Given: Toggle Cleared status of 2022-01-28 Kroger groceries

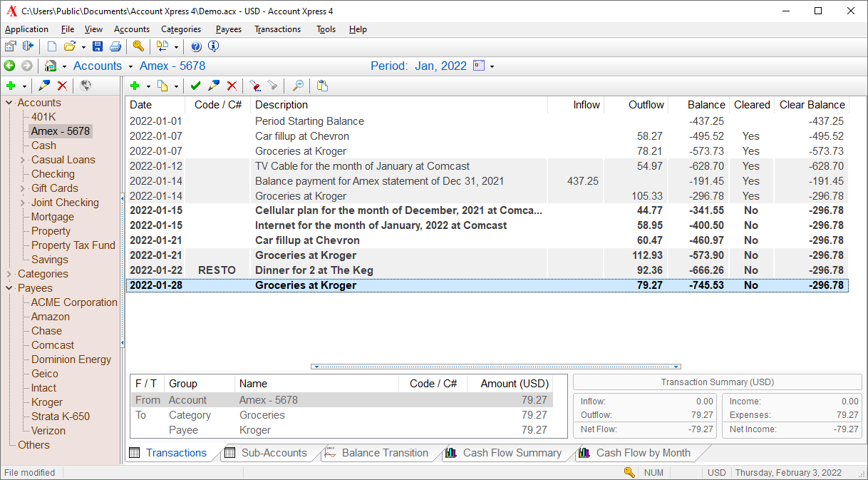Looking at the screenshot, I should [751, 285].
